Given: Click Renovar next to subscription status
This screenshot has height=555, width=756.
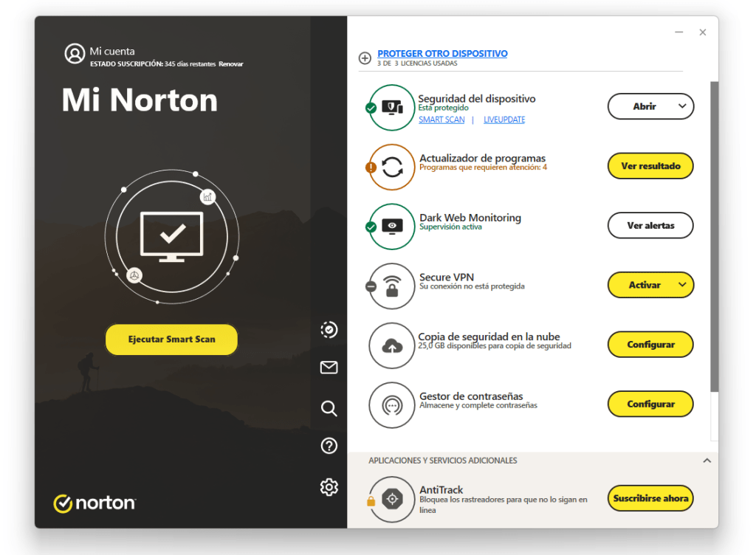Looking at the screenshot, I should [230, 63].
